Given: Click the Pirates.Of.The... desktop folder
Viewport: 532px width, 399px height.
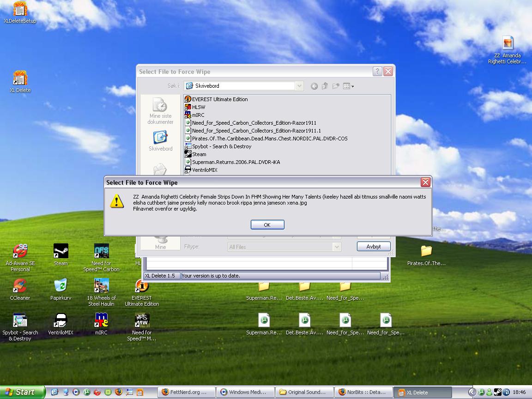Looking at the screenshot, I should pos(427,255).
